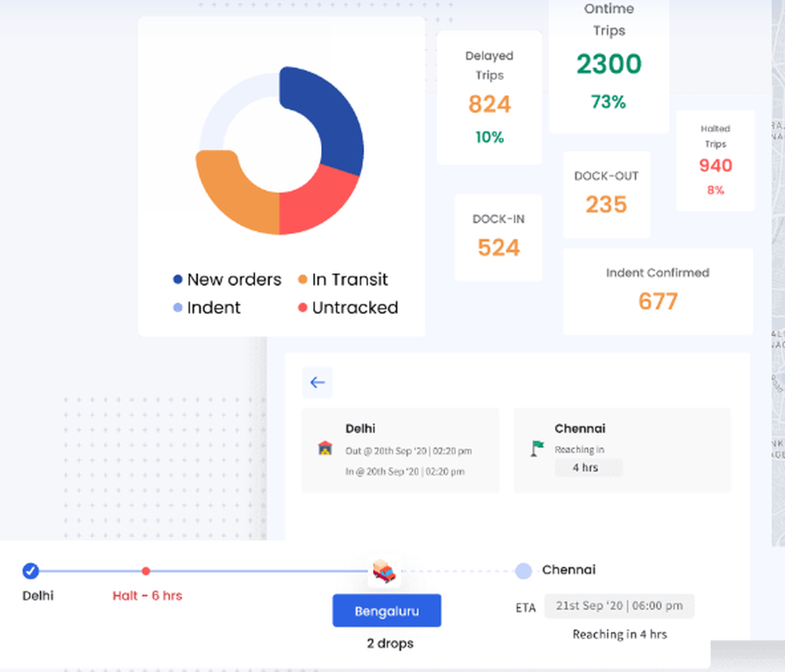This screenshot has width=785, height=672.
Task: Open the Halted Trips 940 card
Action: tap(715, 160)
